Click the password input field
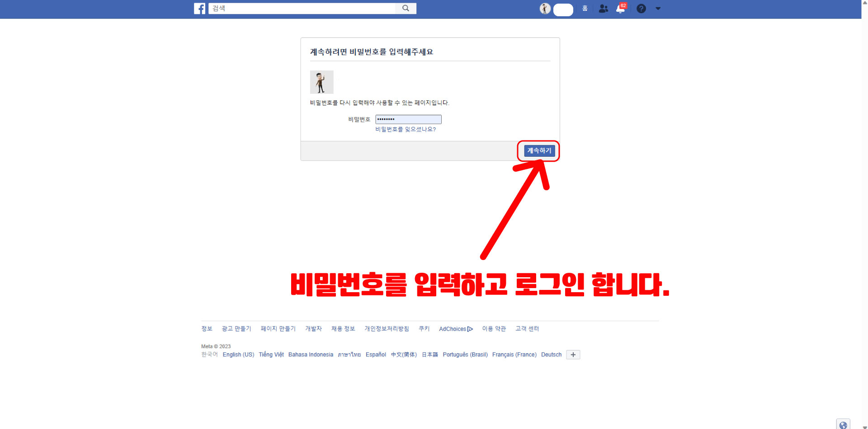Viewport: 868px width, 429px height. 408,119
